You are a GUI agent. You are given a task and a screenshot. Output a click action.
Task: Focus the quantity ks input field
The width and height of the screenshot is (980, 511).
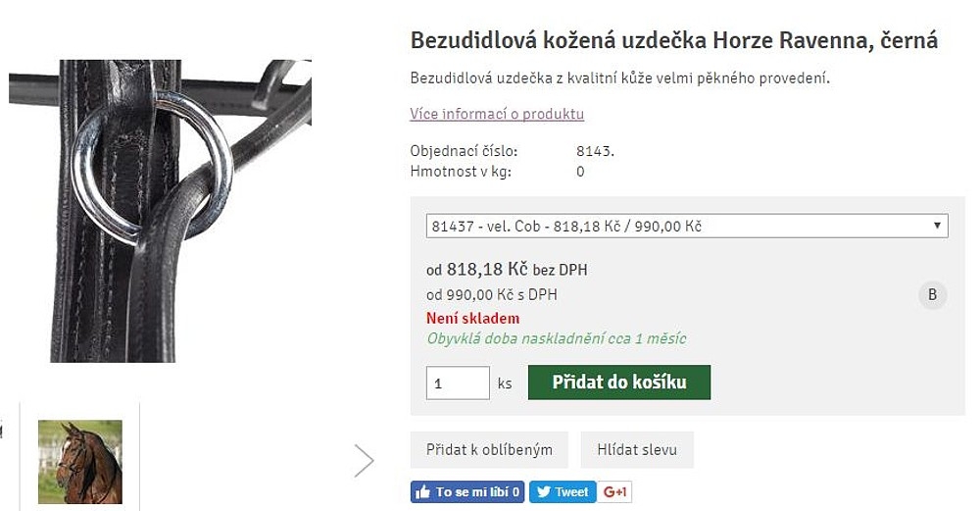tap(458, 383)
